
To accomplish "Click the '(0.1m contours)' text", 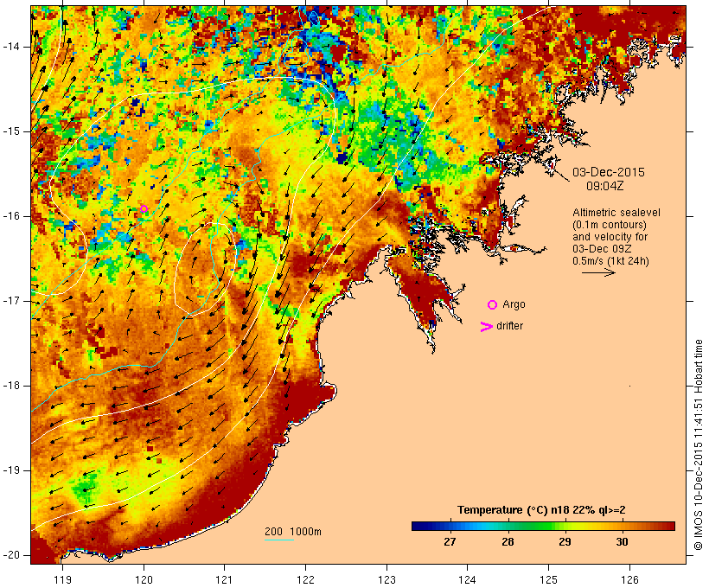I will [x=609, y=225].
